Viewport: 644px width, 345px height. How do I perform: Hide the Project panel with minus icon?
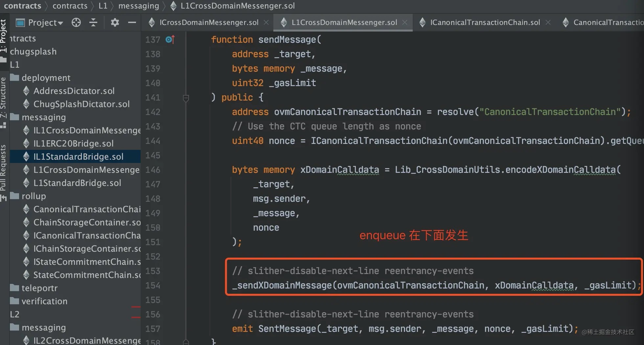click(x=132, y=23)
